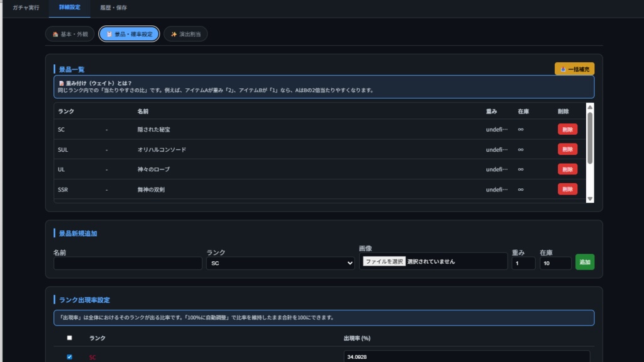Select the 詳細設定 tab
The height and width of the screenshot is (362, 644).
(x=69, y=8)
